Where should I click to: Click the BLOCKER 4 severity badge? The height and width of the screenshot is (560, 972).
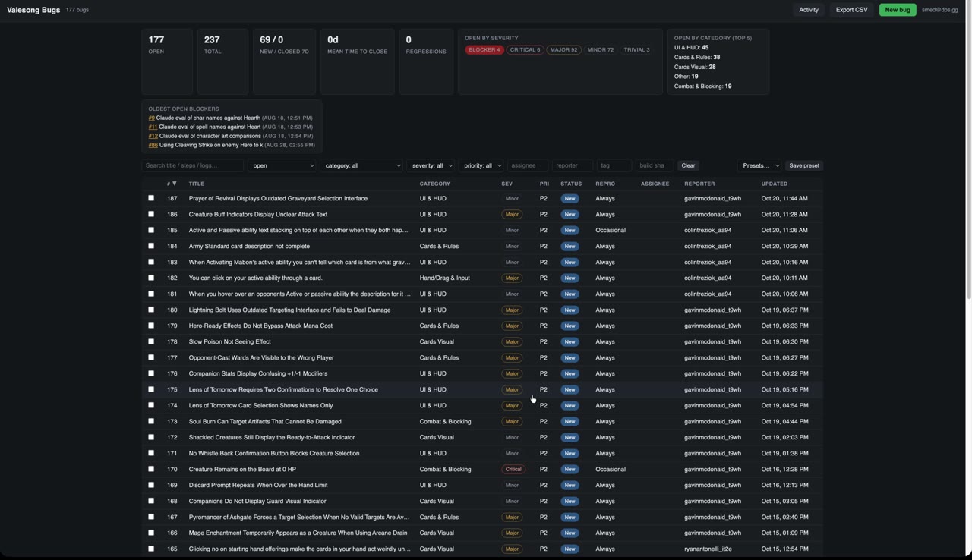[x=484, y=50]
